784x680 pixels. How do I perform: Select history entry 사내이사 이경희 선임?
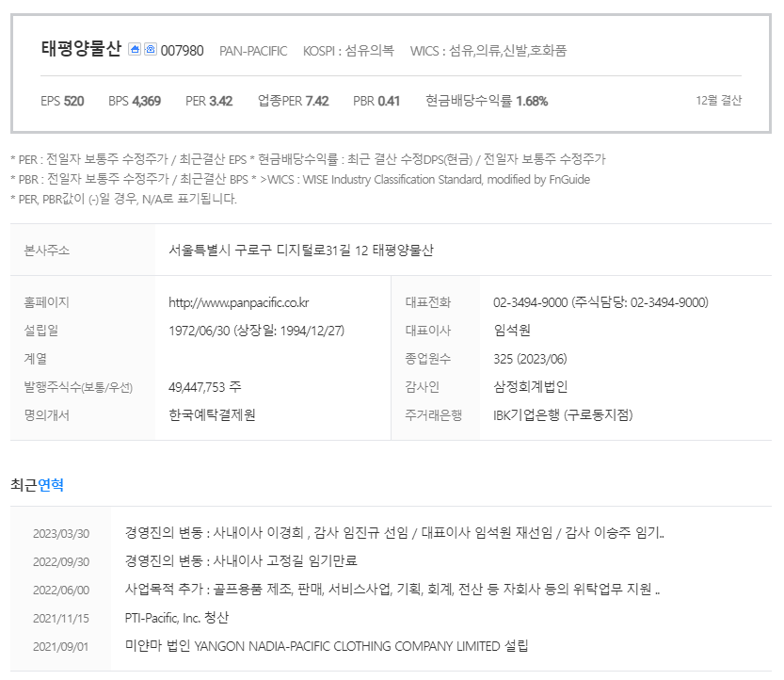pos(394,533)
